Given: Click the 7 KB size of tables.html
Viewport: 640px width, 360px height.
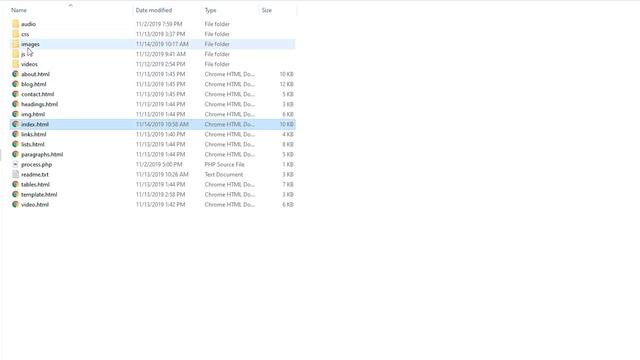Looking at the screenshot, I should click(288, 184).
